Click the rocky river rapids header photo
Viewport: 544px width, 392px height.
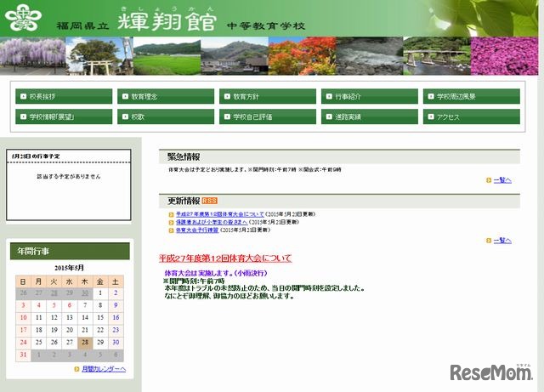click(x=370, y=56)
